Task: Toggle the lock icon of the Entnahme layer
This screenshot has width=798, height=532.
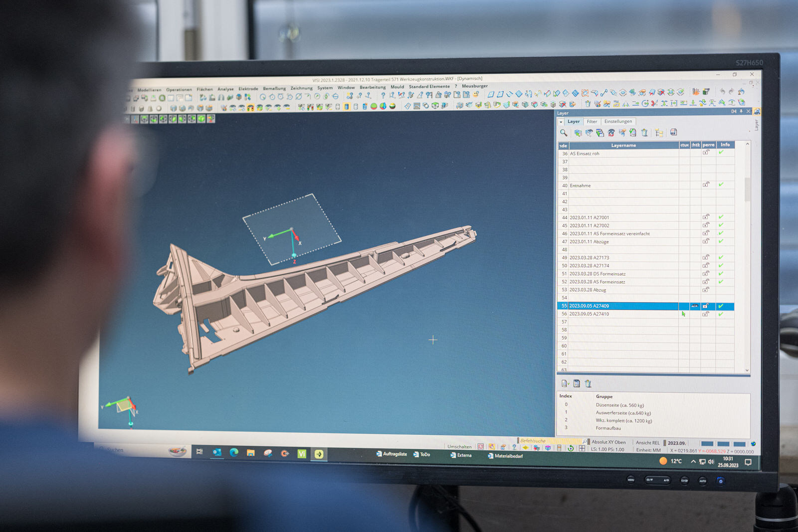Action: click(x=706, y=184)
